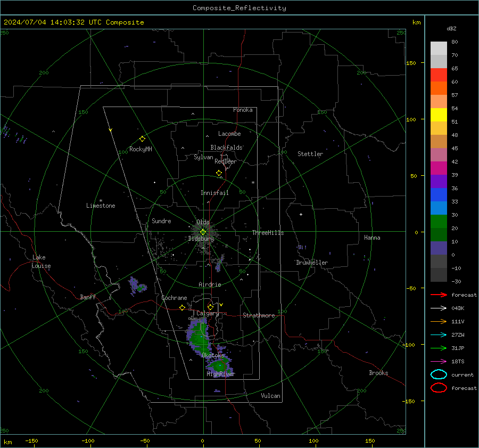Image resolution: width=479 pixels, height=448 pixels.
Task: Click the Strathmore town label
Action: (x=259, y=315)
